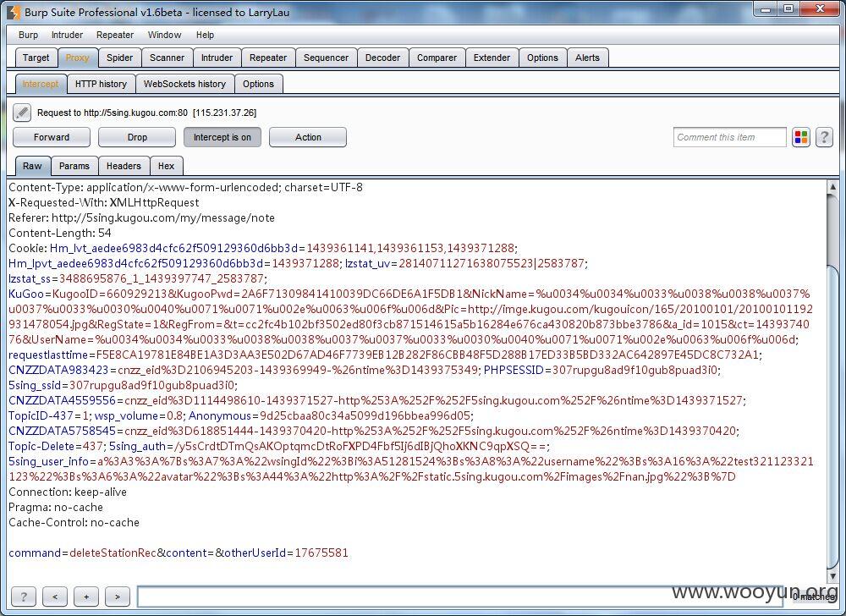Click the Comment this item field

(x=729, y=137)
